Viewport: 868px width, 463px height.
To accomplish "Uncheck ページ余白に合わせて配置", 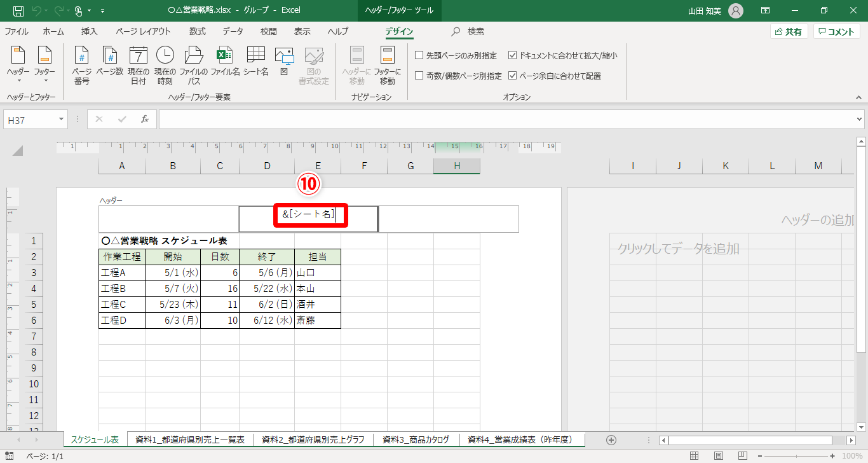I will coord(513,76).
